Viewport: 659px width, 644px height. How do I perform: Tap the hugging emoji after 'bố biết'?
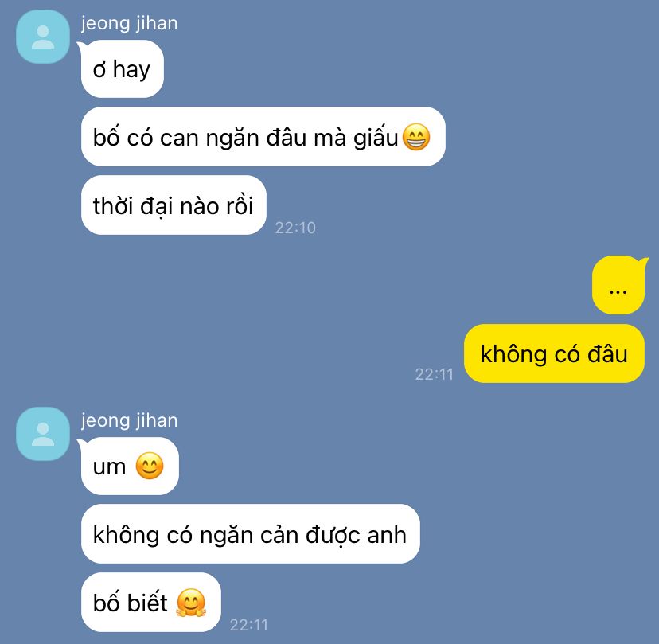191,603
